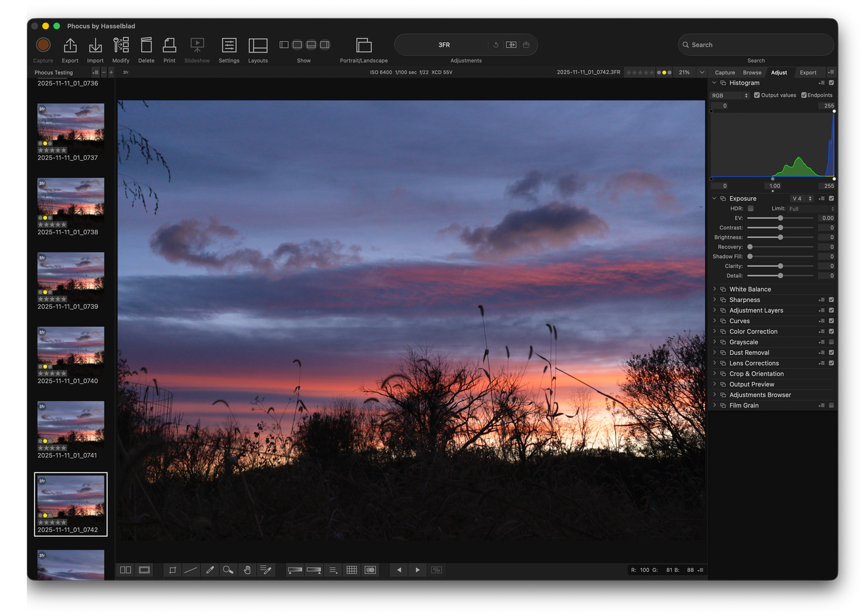Viewport: 865px width, 616px height.
Task: Click the EV slider handle
Action: click(780, 218)
